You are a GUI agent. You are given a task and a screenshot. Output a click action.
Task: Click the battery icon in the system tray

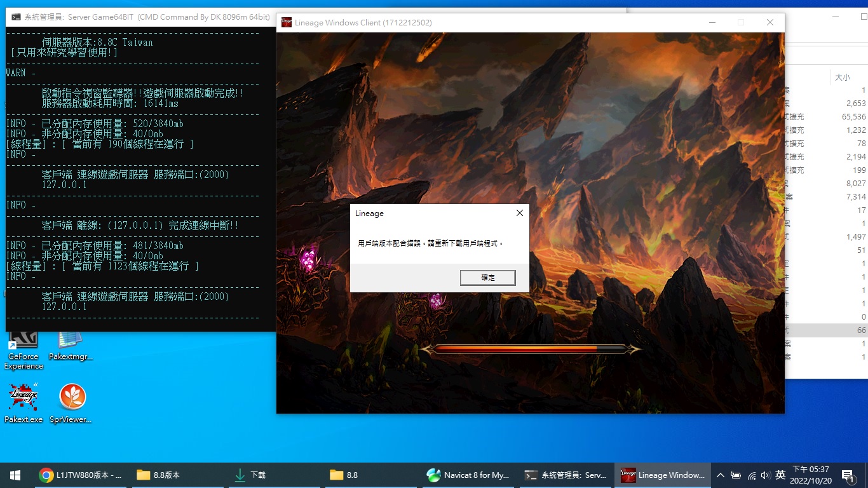click(x=736, y=475)
